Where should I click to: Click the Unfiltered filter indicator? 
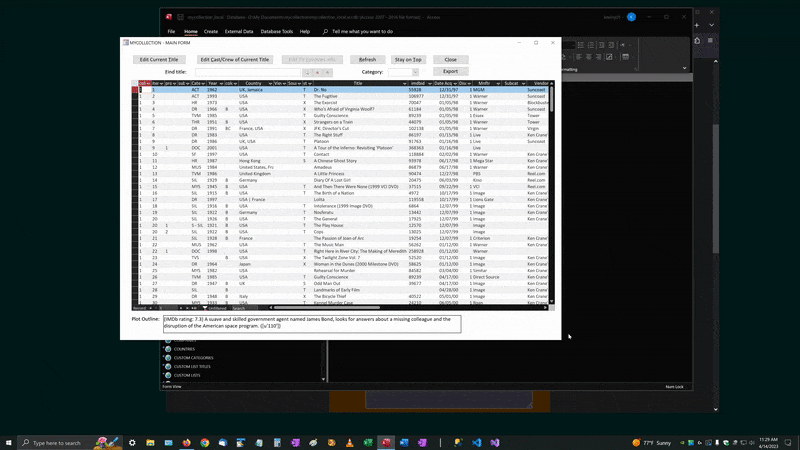click(x=215, y=308)
